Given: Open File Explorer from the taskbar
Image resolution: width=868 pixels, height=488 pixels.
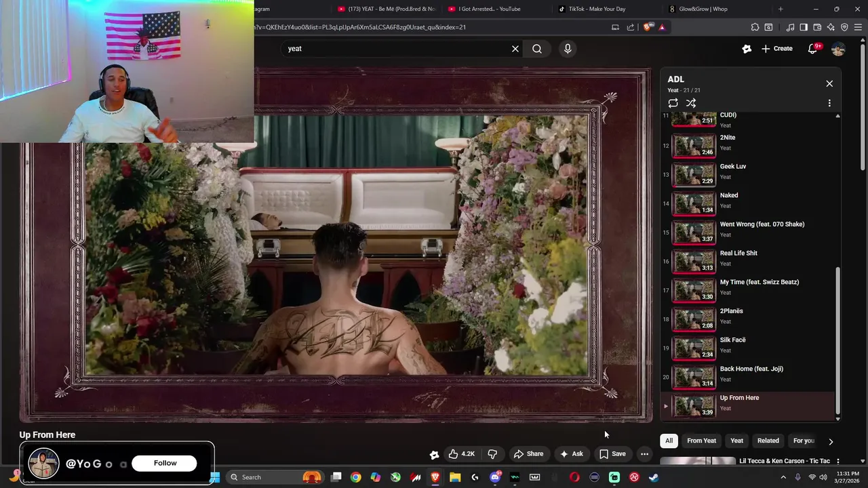Looking at the screenshot, I should [x=455, y=477].
